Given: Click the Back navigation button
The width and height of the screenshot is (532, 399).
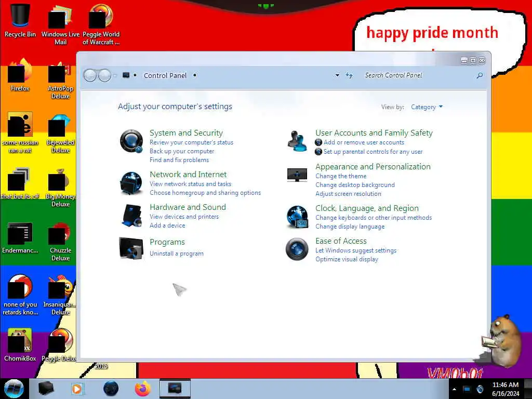Looking at the screenshot, I should tap(90, 75).
